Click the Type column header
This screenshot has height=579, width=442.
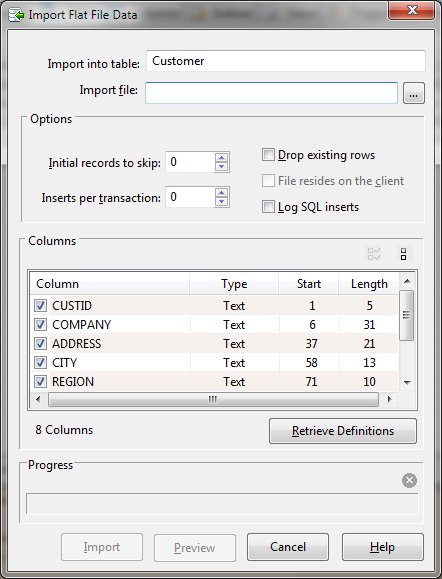click(234, 284)
